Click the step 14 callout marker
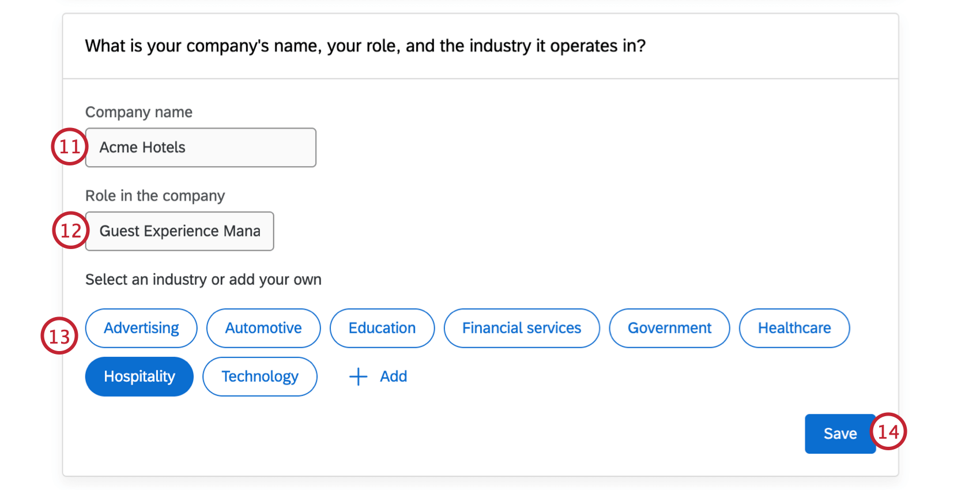 click(x=888, y=432)
